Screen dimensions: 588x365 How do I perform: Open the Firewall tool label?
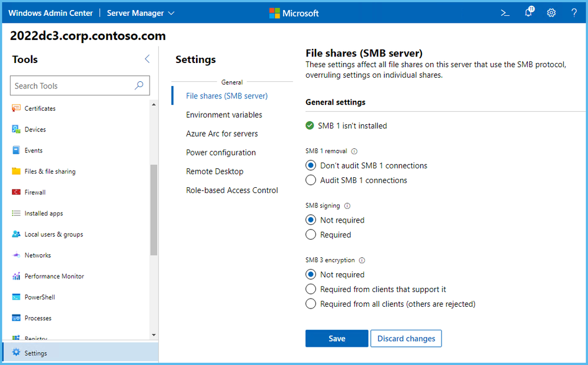35,193
